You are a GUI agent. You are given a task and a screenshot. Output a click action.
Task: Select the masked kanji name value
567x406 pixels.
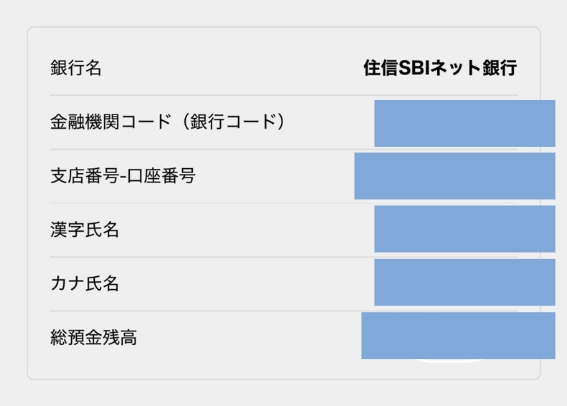click(x=465, y=229)
